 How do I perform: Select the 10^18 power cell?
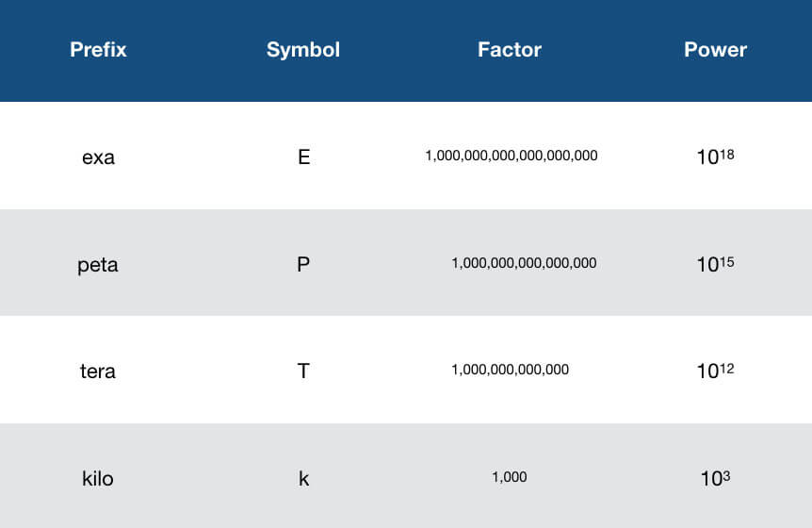(715, 157)
